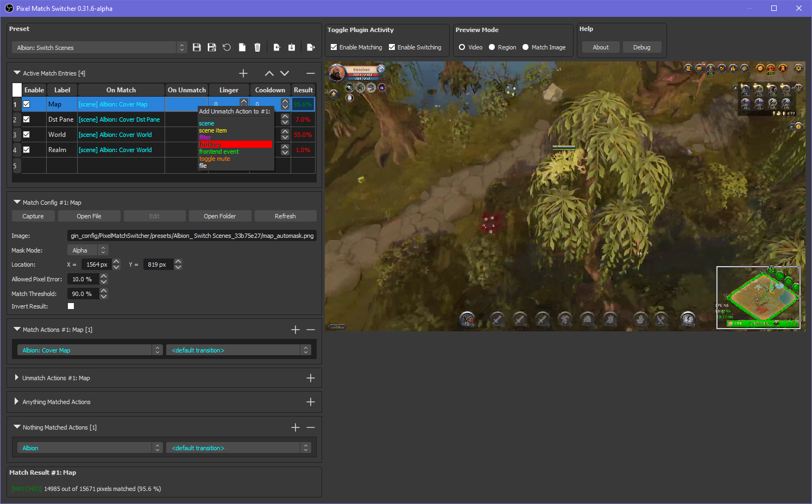Add a Nothing Matched action
The width and height of the screenshot is (812, 504).
point(295,427)
